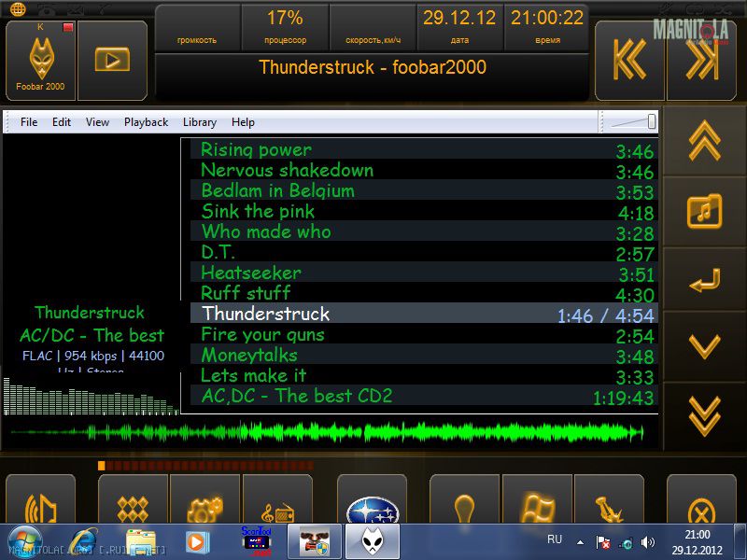Image resolution: width=747 pixels, height=560 pixels.
Task: Open the Help menu
Action: [243, 122]
